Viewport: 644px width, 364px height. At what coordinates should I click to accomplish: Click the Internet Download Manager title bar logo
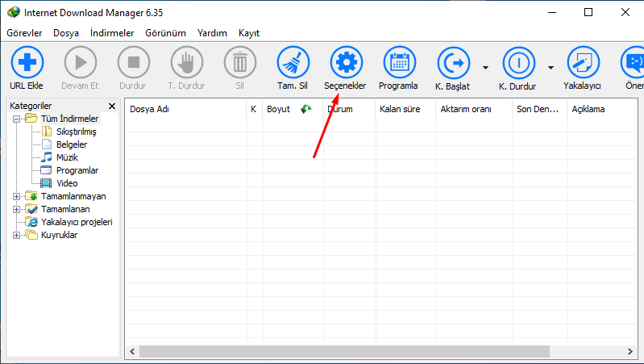pyautogui.click(x=13, y=12)
